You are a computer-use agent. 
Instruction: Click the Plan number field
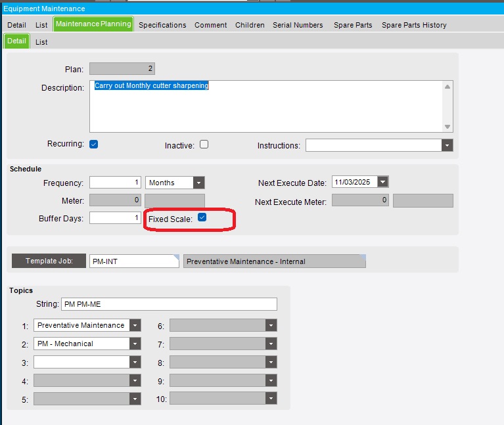coord(122,68)
